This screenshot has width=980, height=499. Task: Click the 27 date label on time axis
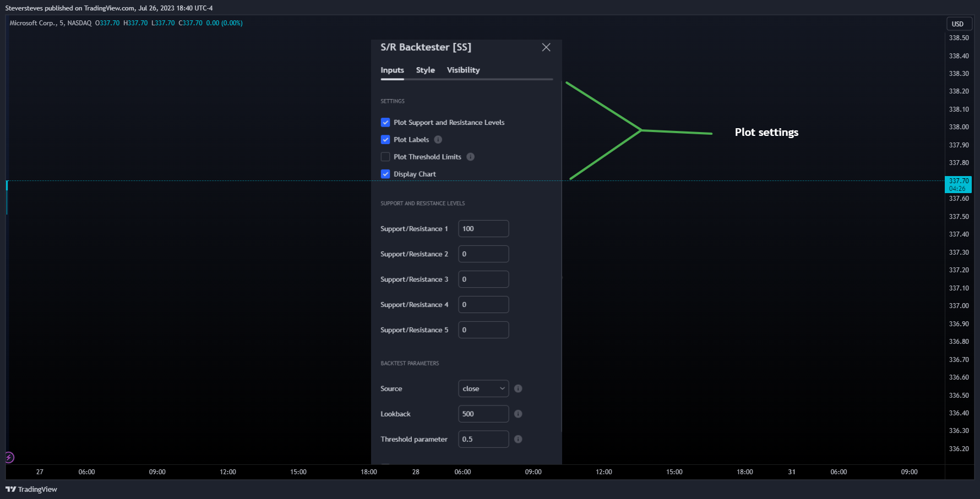[x=40, y=472]
